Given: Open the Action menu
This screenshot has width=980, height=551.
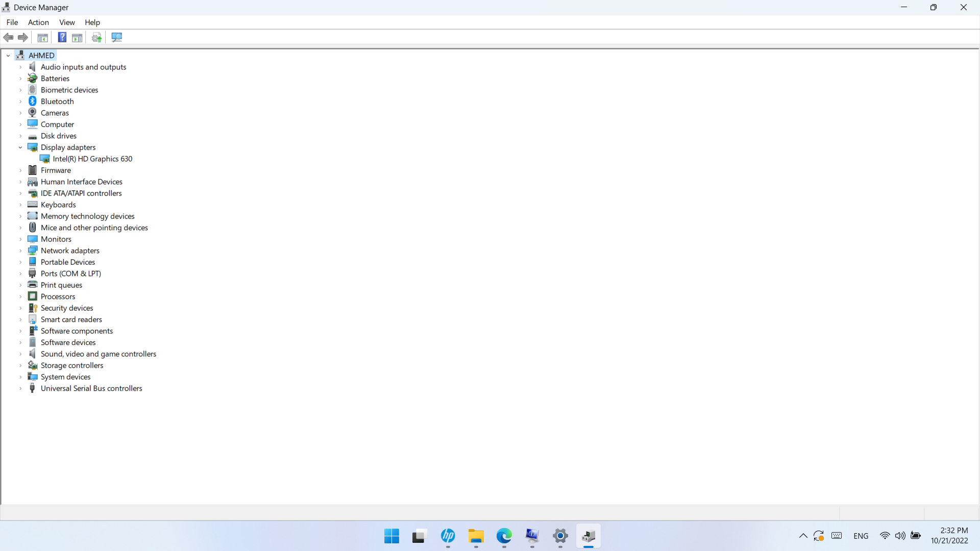Looking at the screenshot, I should pos(38,22).
